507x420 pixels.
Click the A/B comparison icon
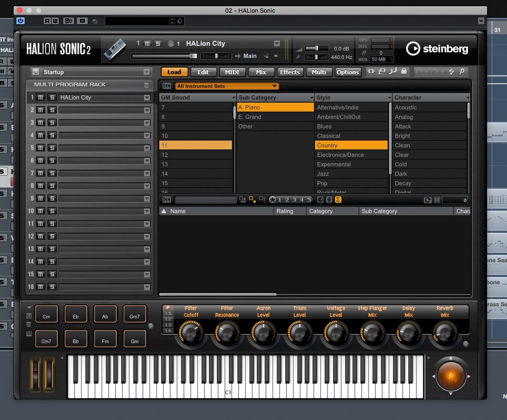coord(68,21)
